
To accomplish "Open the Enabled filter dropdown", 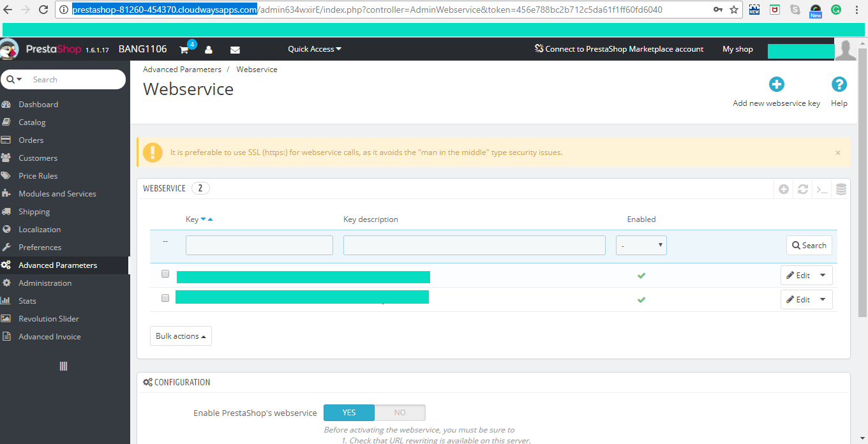I will tap(641, 246).
